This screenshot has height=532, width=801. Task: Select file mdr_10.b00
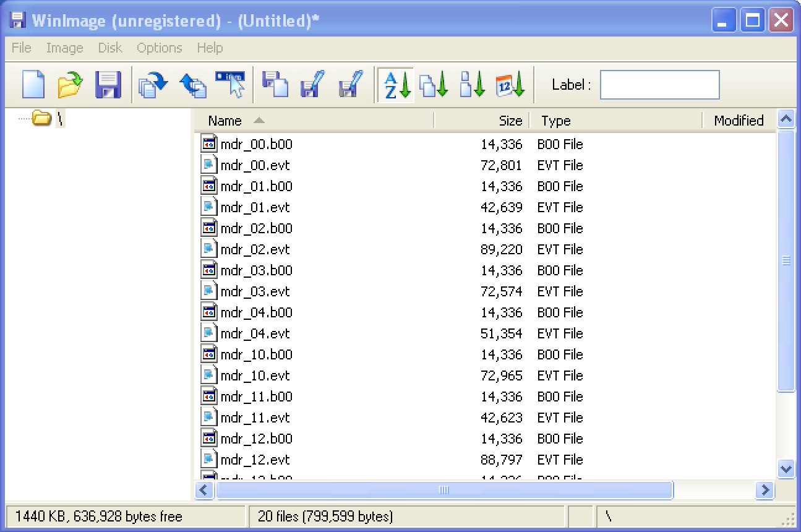256,355
